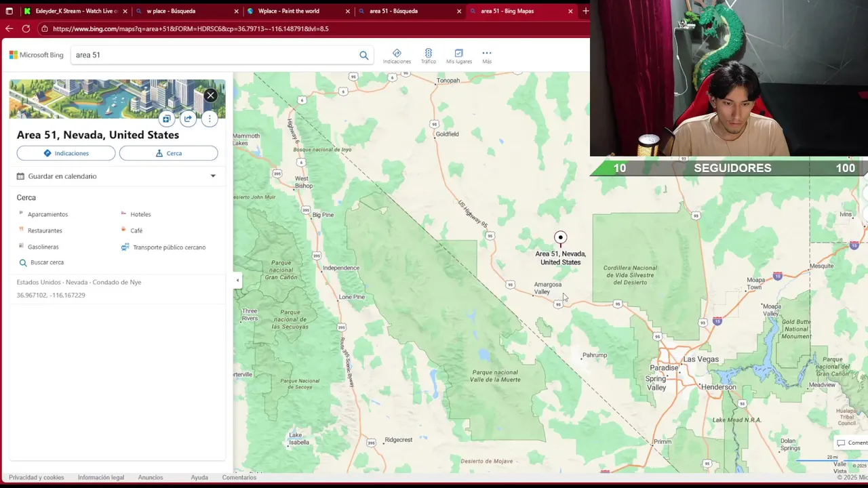The width and height of the screenshot is (868, 488).
Task: Toggle the Tráfico traffic layer
Action: [x=429, y=56]
